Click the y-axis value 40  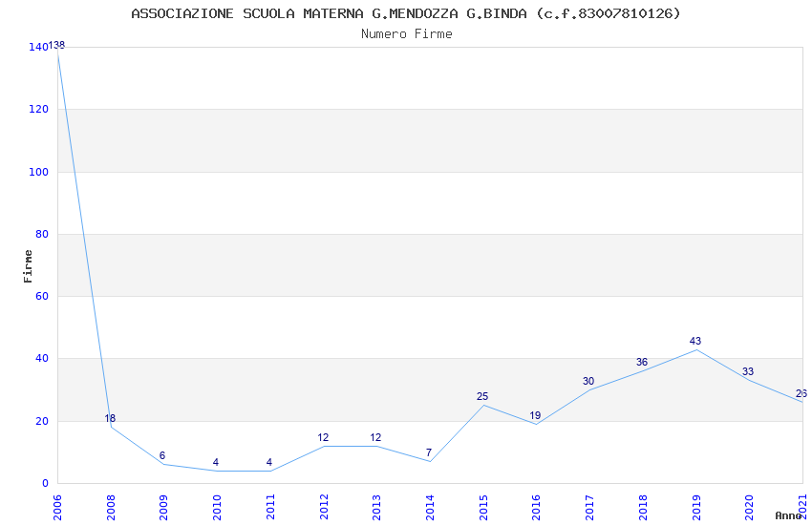(x=42, y=359)
